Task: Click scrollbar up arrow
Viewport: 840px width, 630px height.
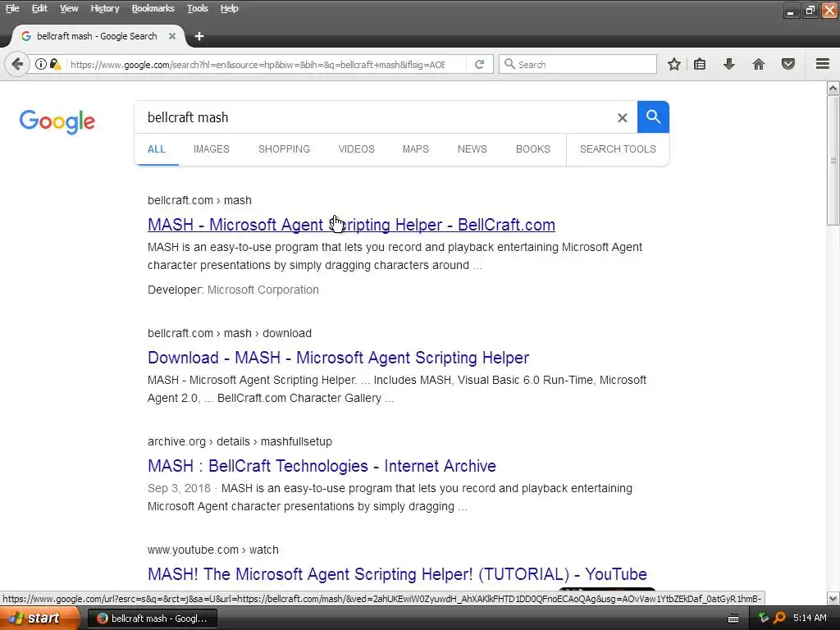Action: (x=833, y=89)
